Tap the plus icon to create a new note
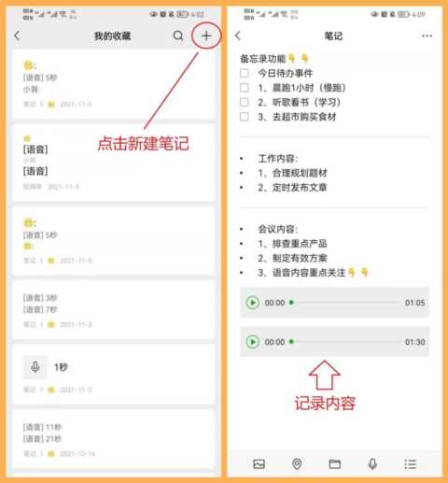This screenshot has height=483, width=448. (x=206, y=36)
